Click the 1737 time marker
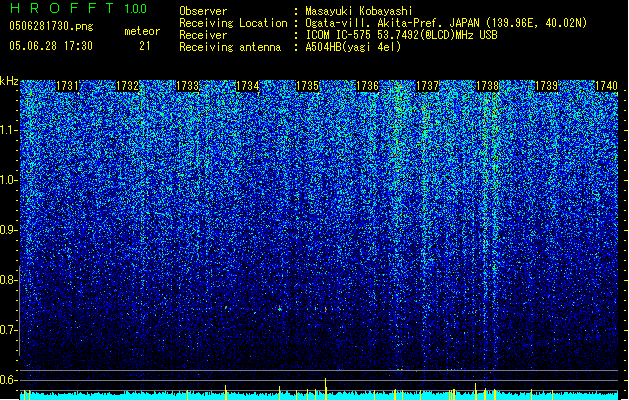The image size is (629, 400). pyautogui.click(x=428, y=86)
